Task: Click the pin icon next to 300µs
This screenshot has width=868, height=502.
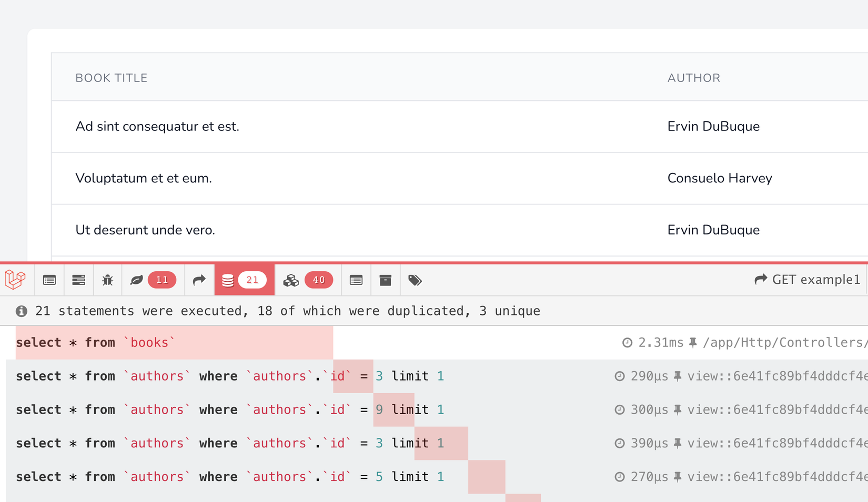Action: tap(678, 410)
